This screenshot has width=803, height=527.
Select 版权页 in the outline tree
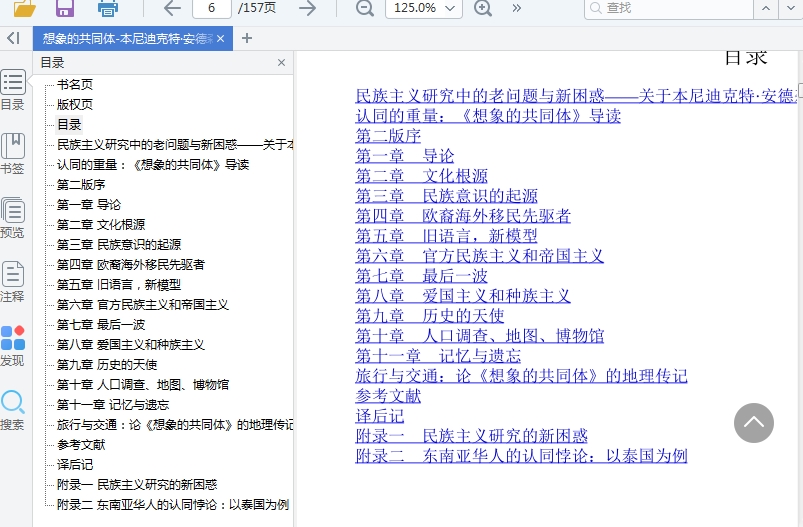pyautogui.click(x=75, y=104)
